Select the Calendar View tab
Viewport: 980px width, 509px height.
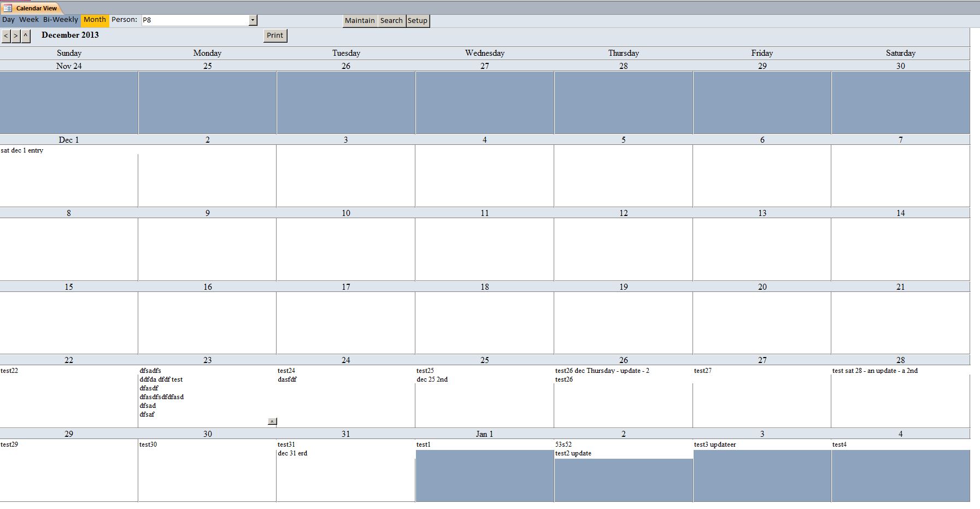tap(36, 8)
